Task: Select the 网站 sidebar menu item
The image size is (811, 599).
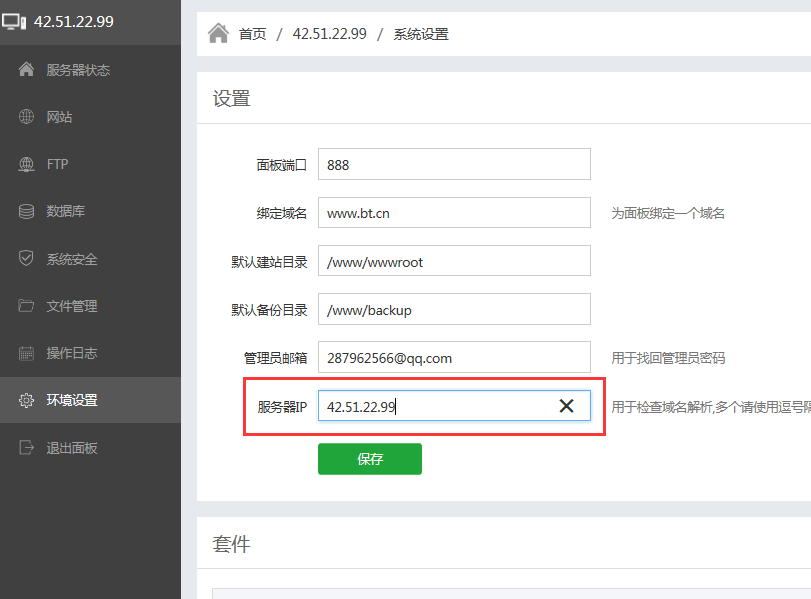Action: pos(59,117)
